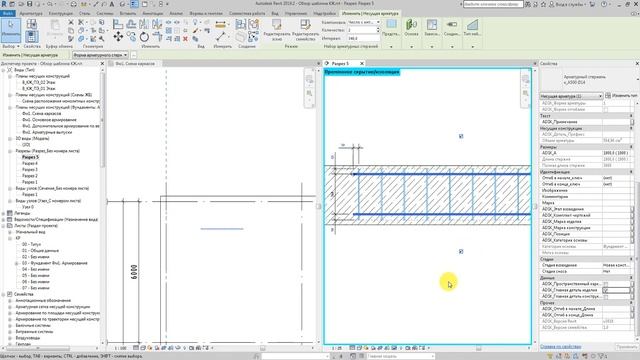Activate the Rotate tool in ribbon
The width and height of the screenshot is (640, 360).
click(144, 37)
